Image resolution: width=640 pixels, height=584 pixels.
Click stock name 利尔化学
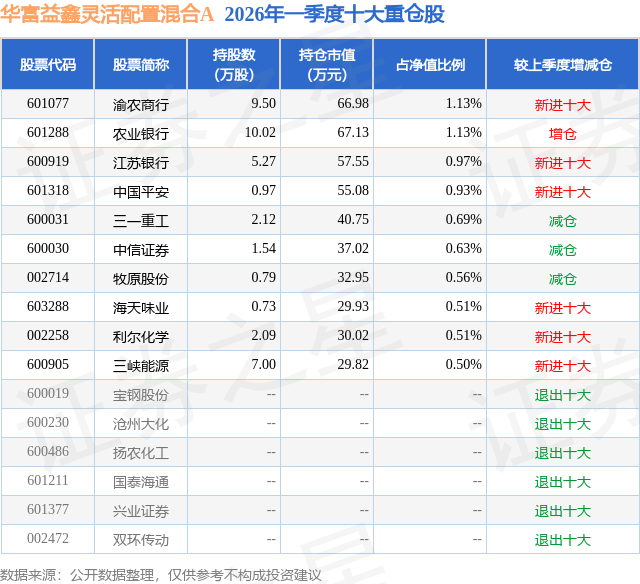tap(141, 337)
